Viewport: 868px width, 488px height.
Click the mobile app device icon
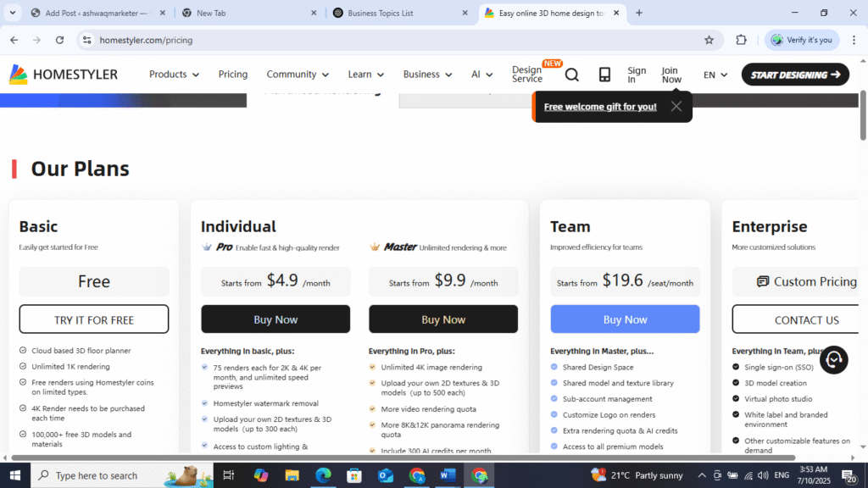pos(604,75)
